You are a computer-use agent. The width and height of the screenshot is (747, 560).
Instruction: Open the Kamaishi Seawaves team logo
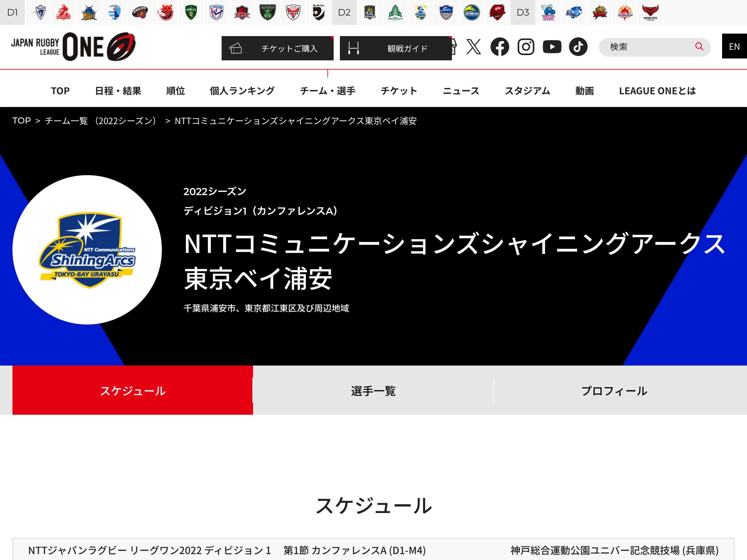472,12
